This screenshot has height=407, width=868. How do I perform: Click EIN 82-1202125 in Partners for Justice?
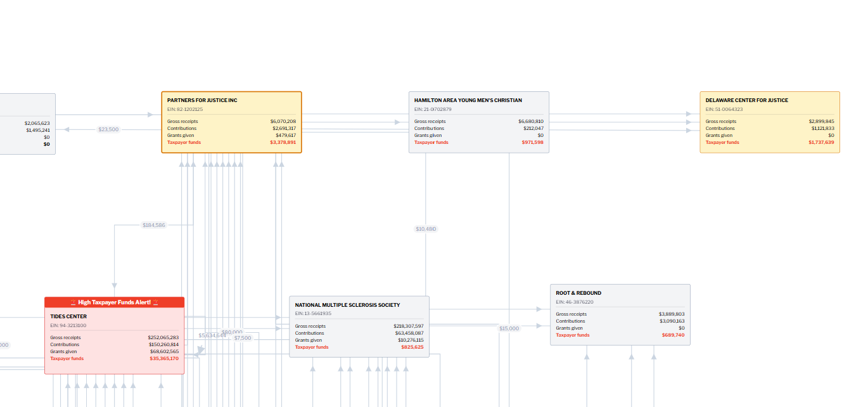(185, 109)
